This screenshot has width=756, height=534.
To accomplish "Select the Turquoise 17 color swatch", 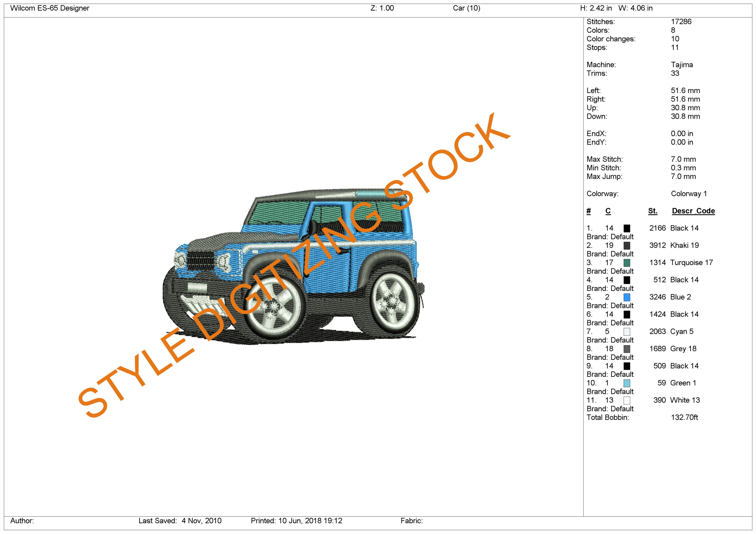I will coord(627,263).
